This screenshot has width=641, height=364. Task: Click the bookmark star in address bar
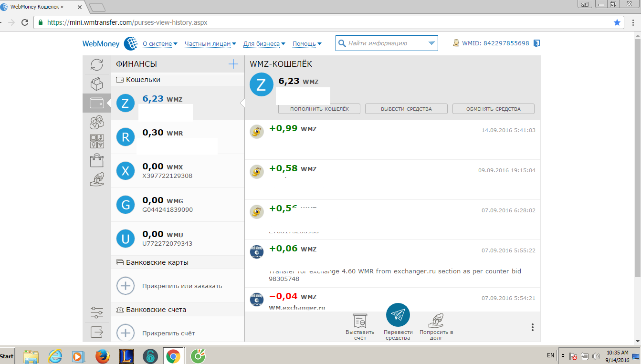point(617,22)
